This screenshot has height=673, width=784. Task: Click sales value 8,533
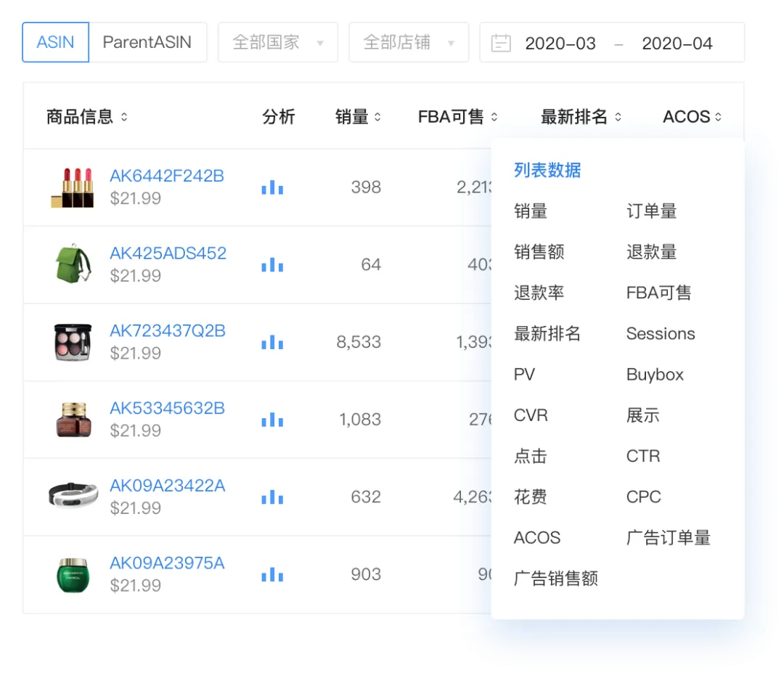click(x=359, y=342)
